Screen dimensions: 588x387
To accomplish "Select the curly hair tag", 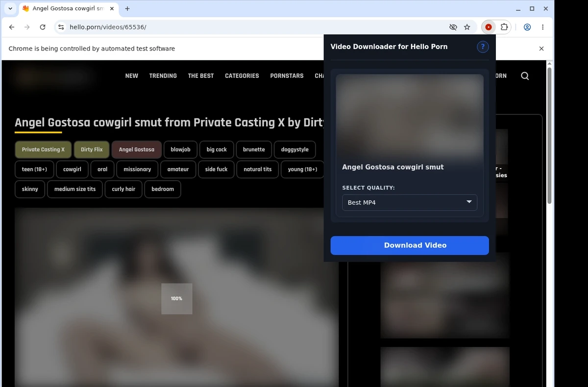I will (123, 189).
